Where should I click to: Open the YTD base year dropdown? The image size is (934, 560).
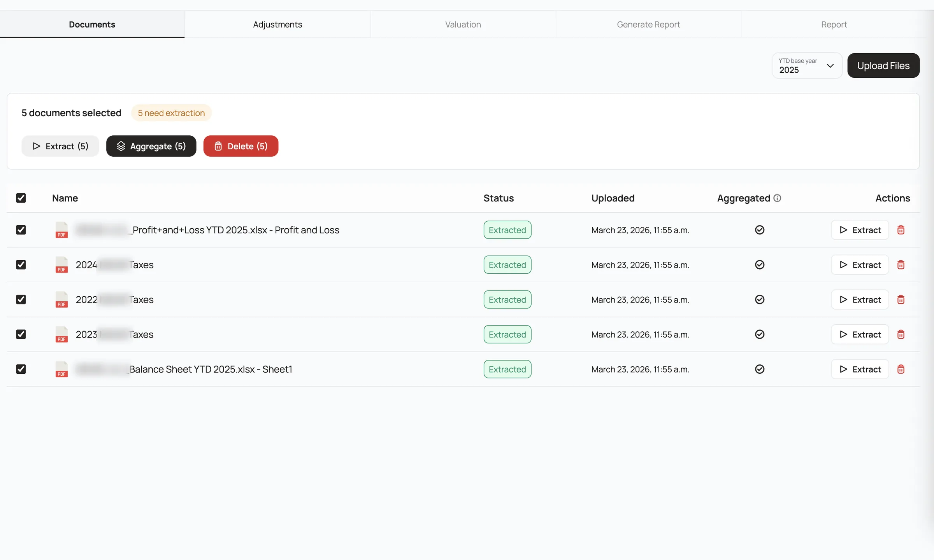(x=807, y=65)
